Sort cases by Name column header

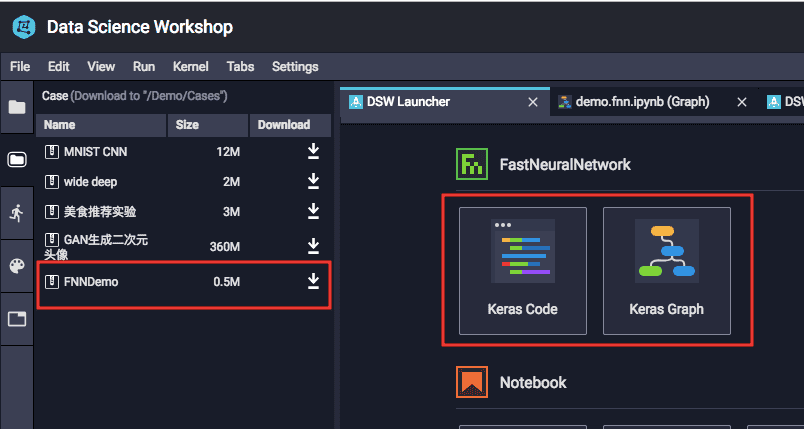pos(101,125)
